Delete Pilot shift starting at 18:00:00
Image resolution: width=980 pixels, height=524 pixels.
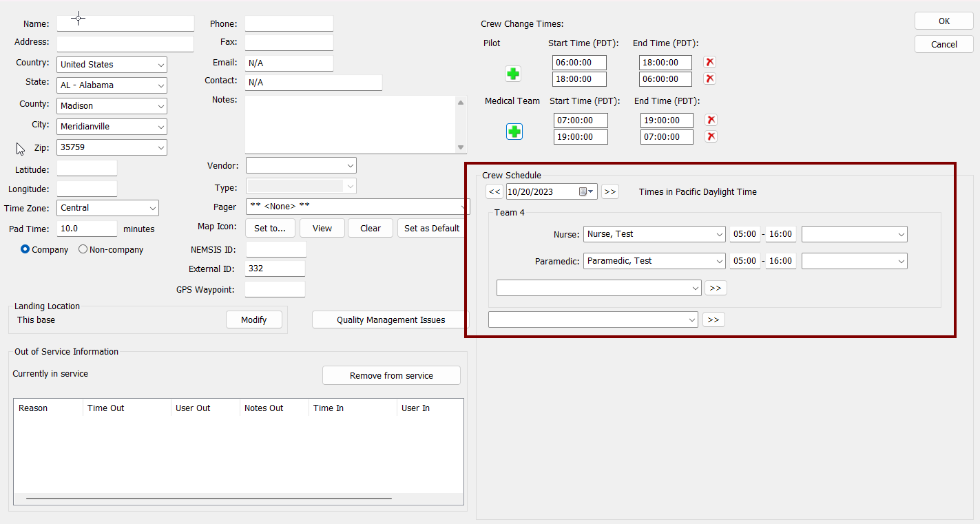(x=709, y=79)
